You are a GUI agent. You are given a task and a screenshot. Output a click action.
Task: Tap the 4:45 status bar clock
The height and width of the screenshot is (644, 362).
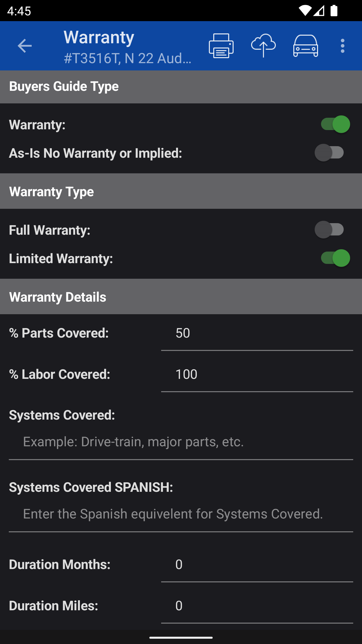click(x=19, y=11)
